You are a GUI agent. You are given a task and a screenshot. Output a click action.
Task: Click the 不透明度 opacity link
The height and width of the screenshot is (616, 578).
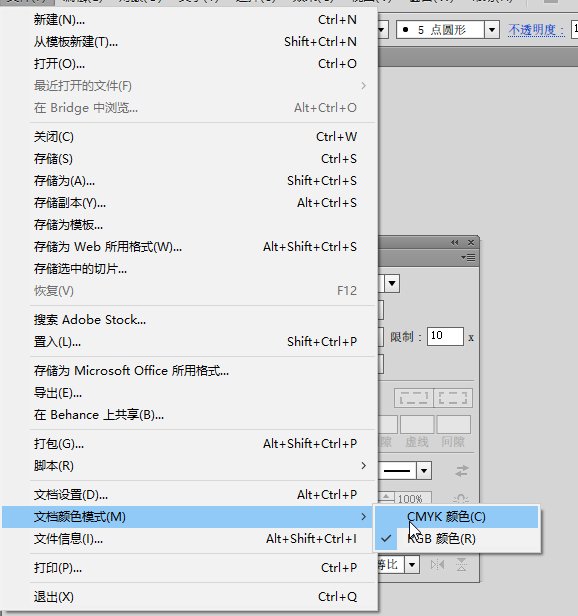tap(536, 30)
